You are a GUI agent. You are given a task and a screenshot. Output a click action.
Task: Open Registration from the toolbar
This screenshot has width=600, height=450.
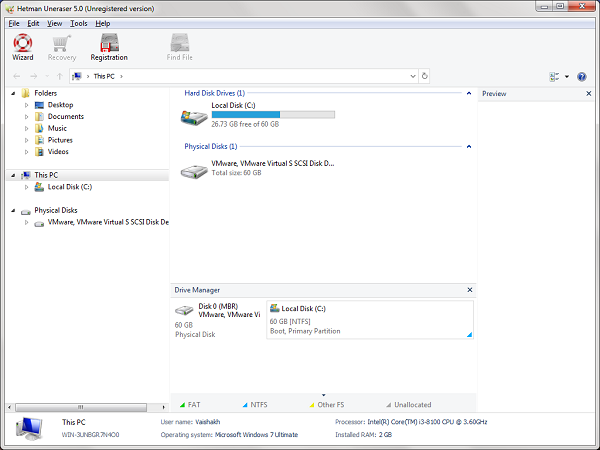click(x=109, y=47)
